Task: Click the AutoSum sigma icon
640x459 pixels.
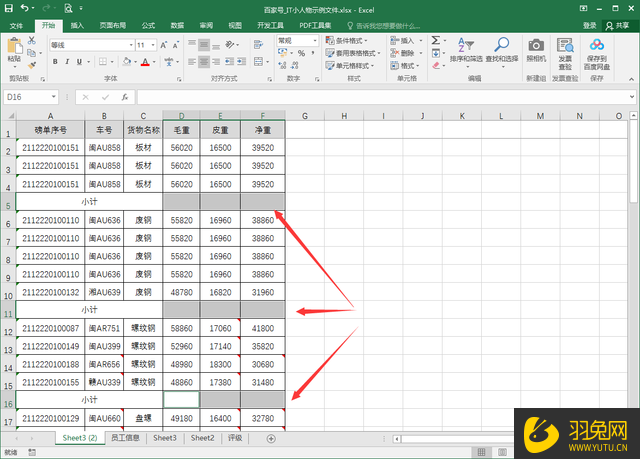Action: point(436,40)
